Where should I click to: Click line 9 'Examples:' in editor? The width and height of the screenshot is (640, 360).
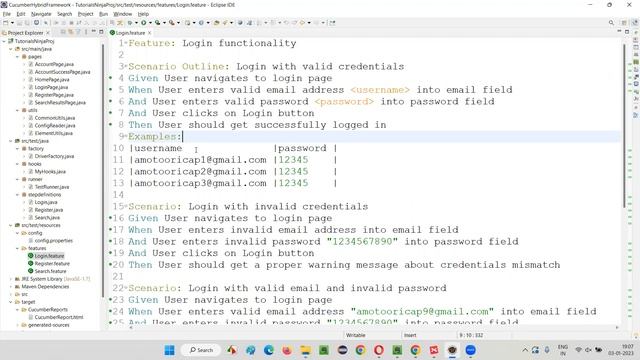coord(155,136)
